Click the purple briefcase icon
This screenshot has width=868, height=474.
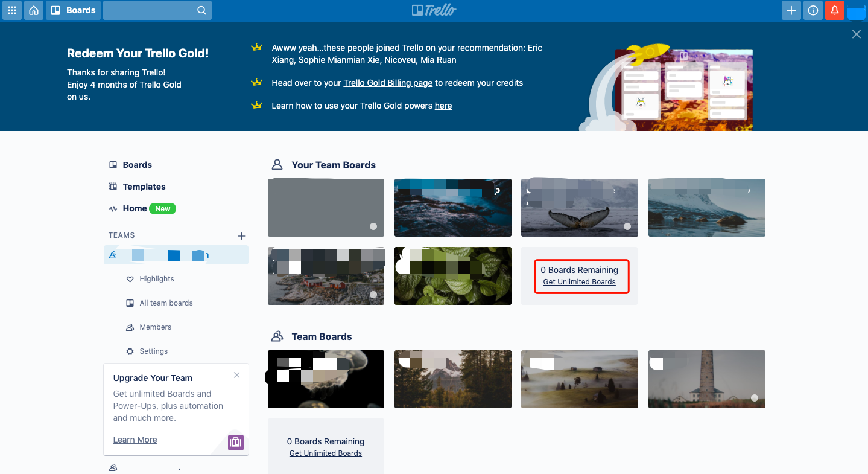[x=235, y=442]
